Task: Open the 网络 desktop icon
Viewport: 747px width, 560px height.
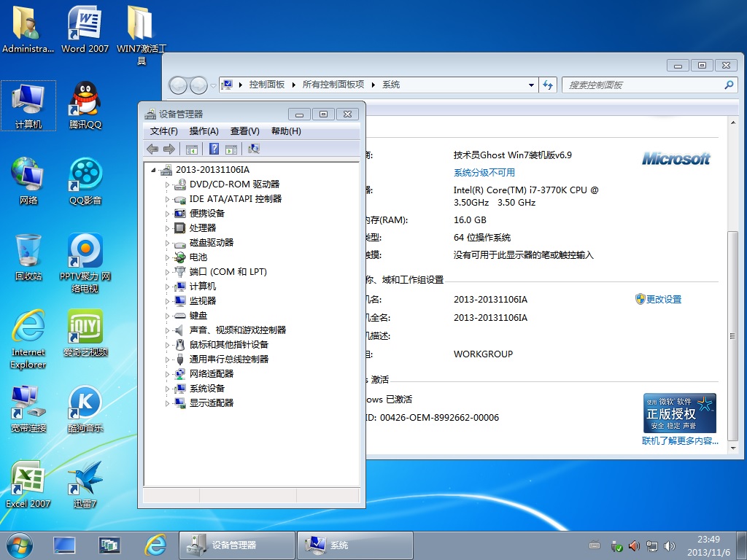Action: [28, 181]
